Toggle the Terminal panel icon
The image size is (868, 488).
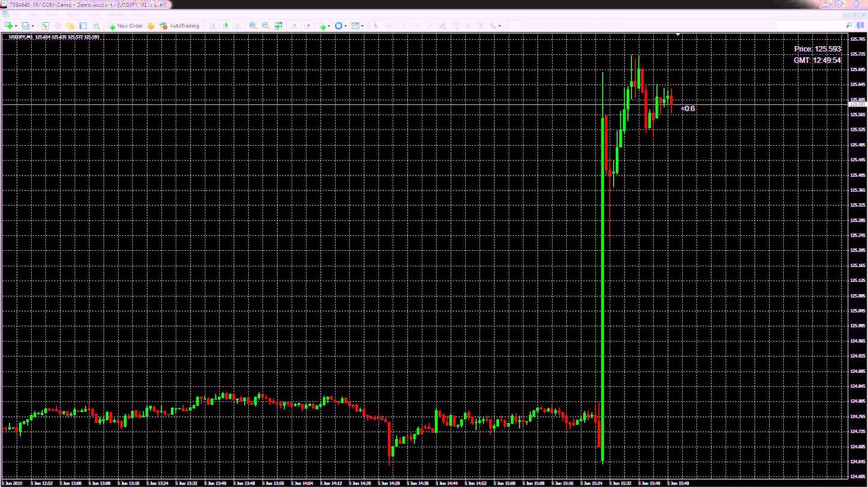[83, 26]
